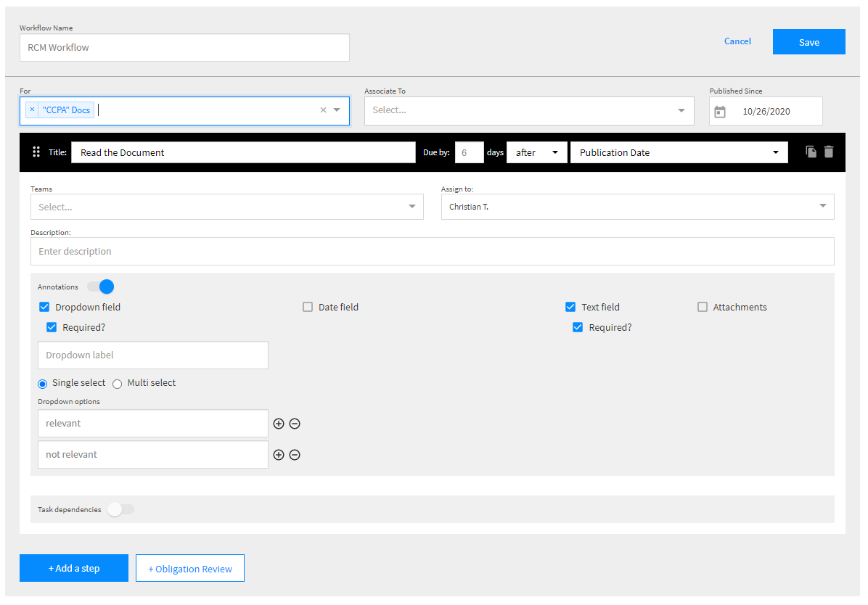The height and width of the screenshot is (605, 868).
Task: Disable the Annotations toggle
Action: point(101,287)
